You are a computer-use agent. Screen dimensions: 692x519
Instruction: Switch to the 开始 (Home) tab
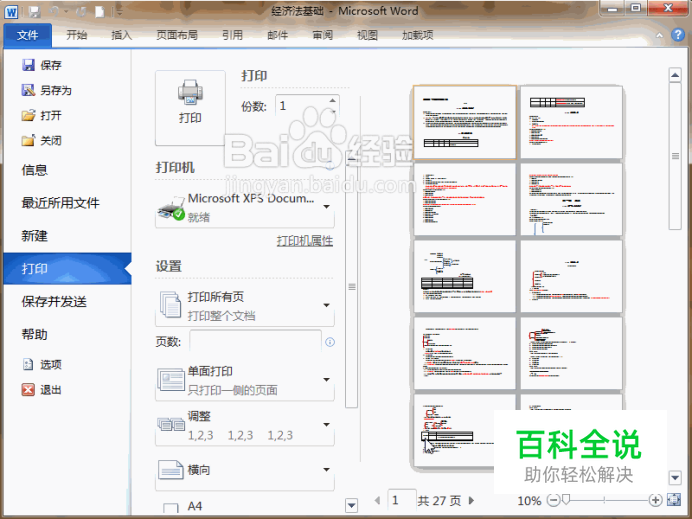pyautogui.click(x=76, y=35)
